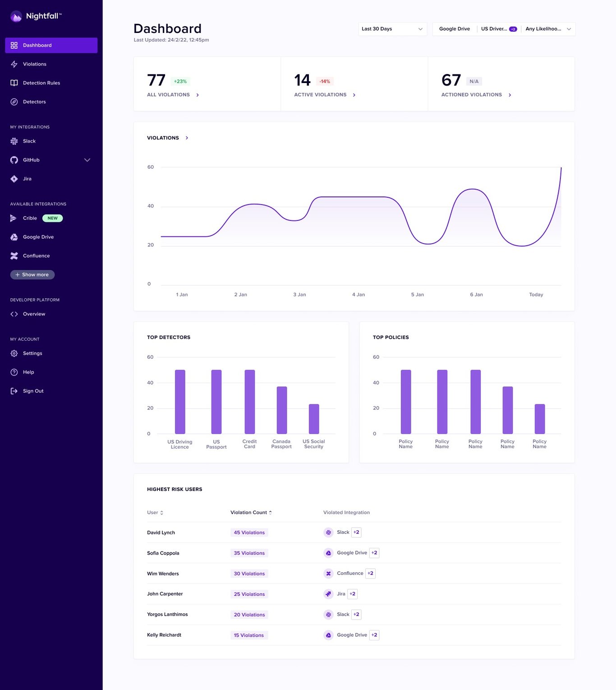Open the Any Likelihood filter dropdown
The width and height of the screenshot is (616, 690).
548,29
